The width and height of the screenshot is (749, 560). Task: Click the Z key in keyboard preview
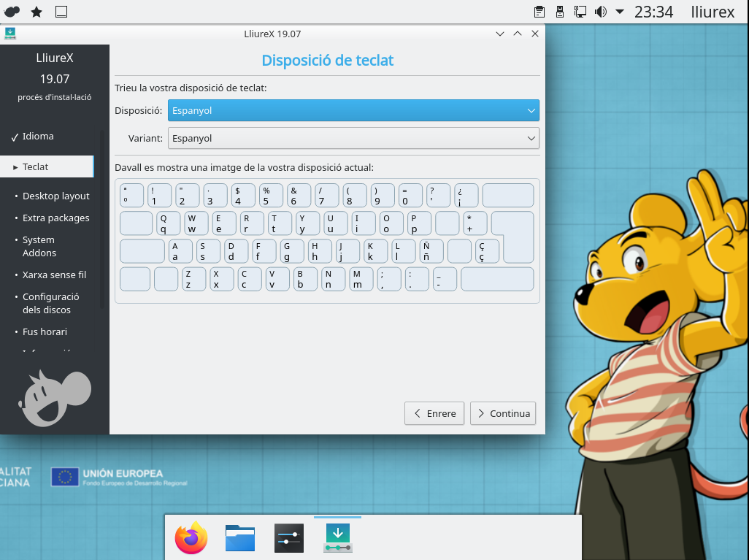click(x=194, y=279)
